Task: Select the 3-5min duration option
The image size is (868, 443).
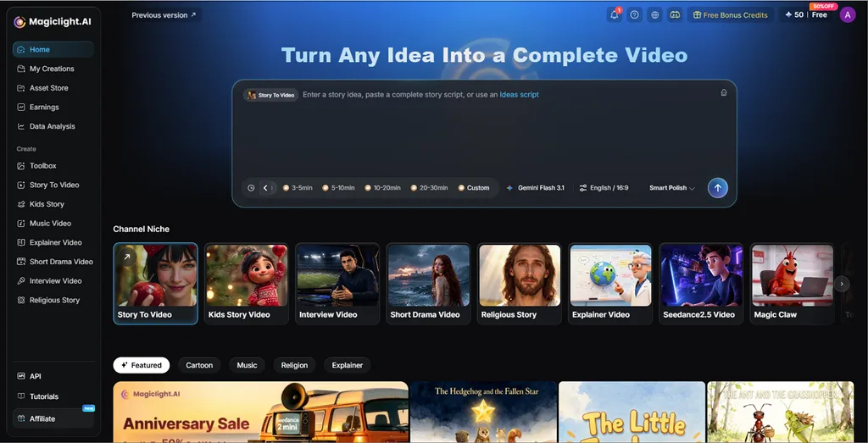Action: coord(298,188)
